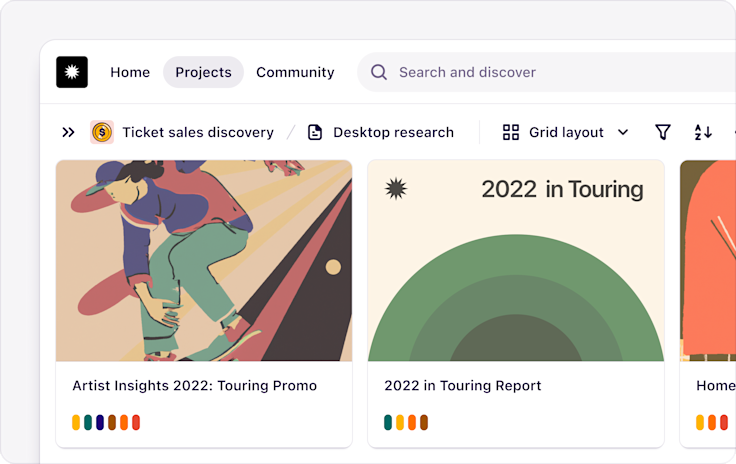Open the filter funnel icon
Image resolution: width=736 pixels, height=464 pixels.
tap(663, 132)
